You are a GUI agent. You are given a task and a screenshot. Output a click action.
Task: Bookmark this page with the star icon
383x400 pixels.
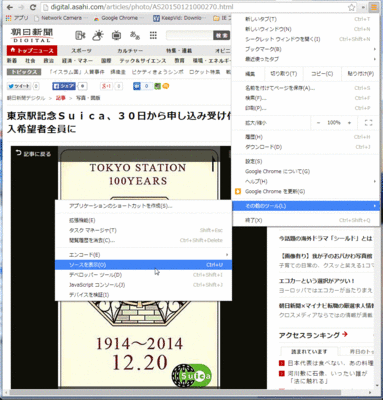coord(351,7)
